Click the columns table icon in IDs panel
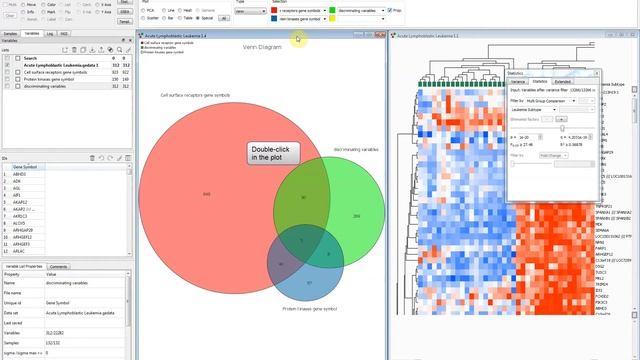640x360 pixels. coord(128,158)
